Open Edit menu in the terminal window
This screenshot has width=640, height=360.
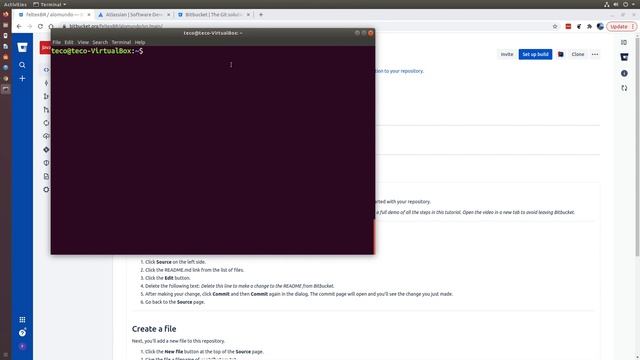(x=69, y=42)
